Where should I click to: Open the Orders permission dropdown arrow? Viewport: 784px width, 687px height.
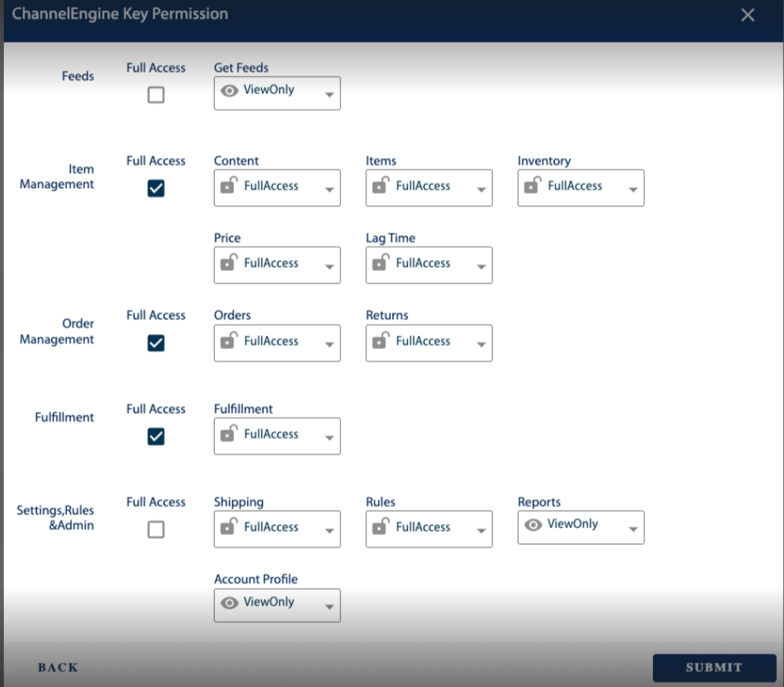pyautogui.click(x=329, y=345)
